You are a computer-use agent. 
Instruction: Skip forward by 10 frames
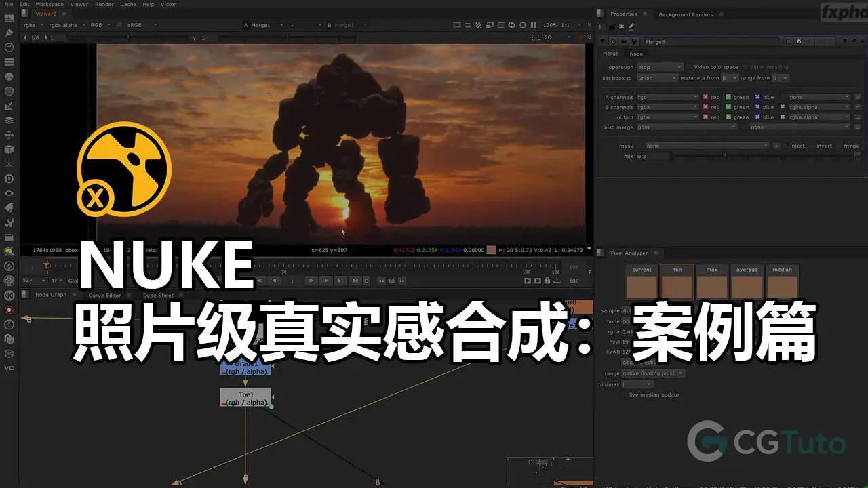point(402,281)
